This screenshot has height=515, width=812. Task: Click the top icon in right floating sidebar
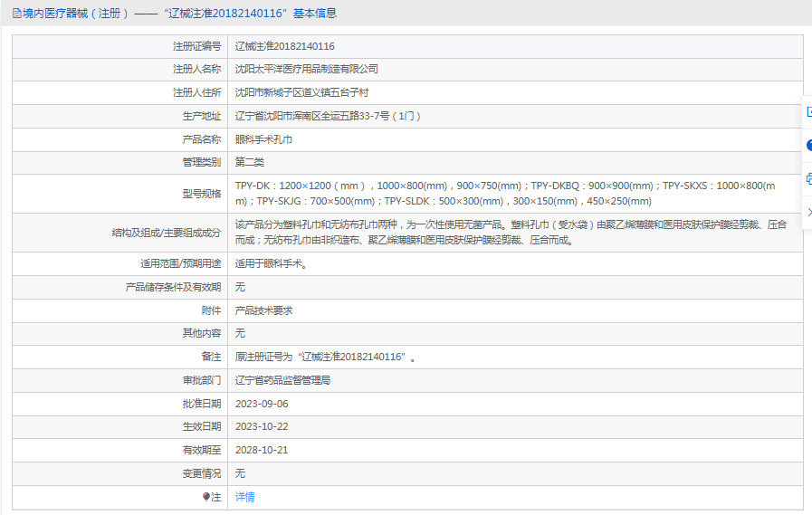808,111
